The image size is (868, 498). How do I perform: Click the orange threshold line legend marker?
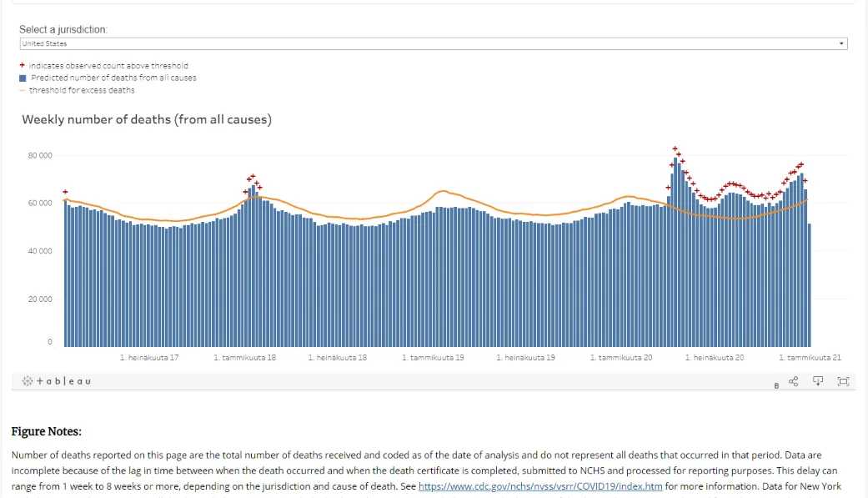coord(23,90)
